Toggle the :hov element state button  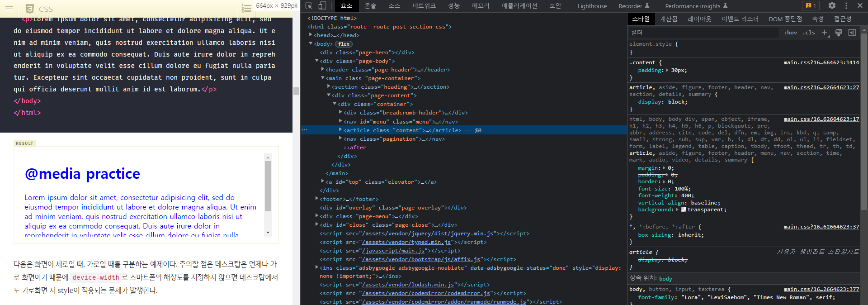pyautogui.click(x=791, y=33)
